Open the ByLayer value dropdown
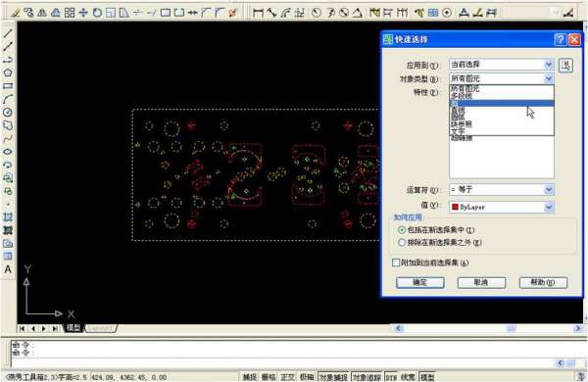The height and width of the screenshot is (382, 588). (x=502, y=207)
